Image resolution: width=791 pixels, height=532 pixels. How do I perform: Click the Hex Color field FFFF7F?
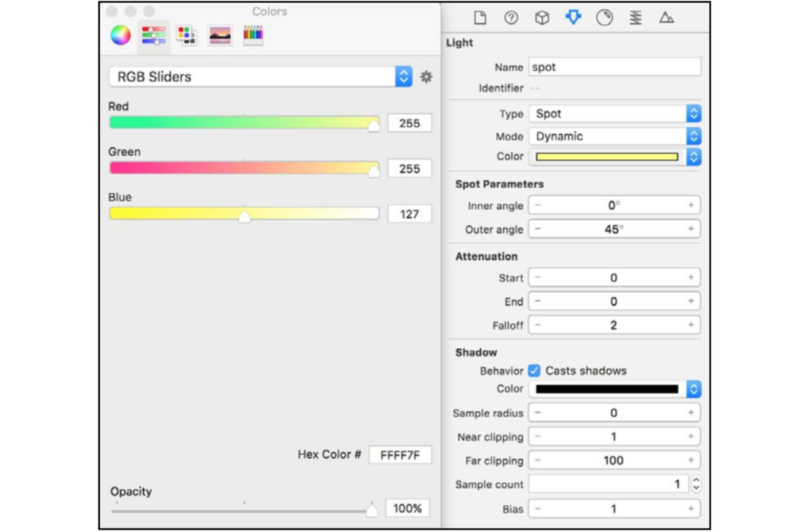pos(400,455)
